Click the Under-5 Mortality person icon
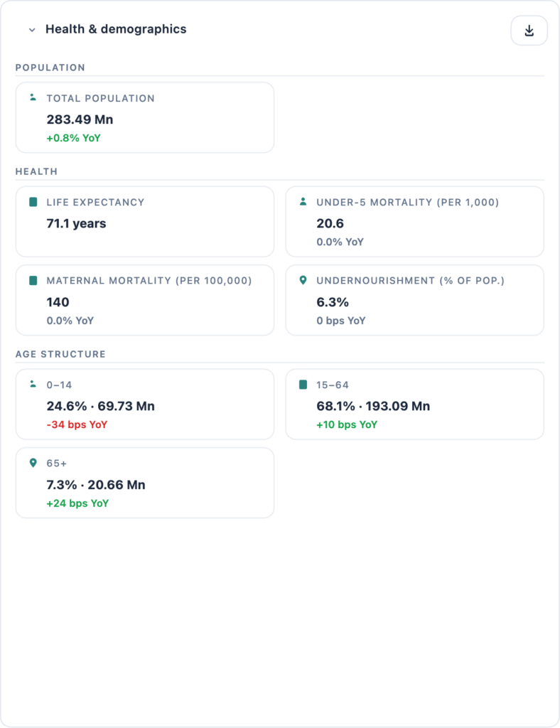Screen dimensions: 560x728 [303, 202]
